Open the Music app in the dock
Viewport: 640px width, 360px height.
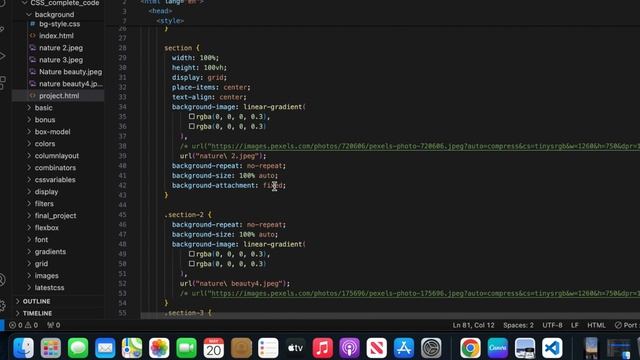click(x=322, y=348)
